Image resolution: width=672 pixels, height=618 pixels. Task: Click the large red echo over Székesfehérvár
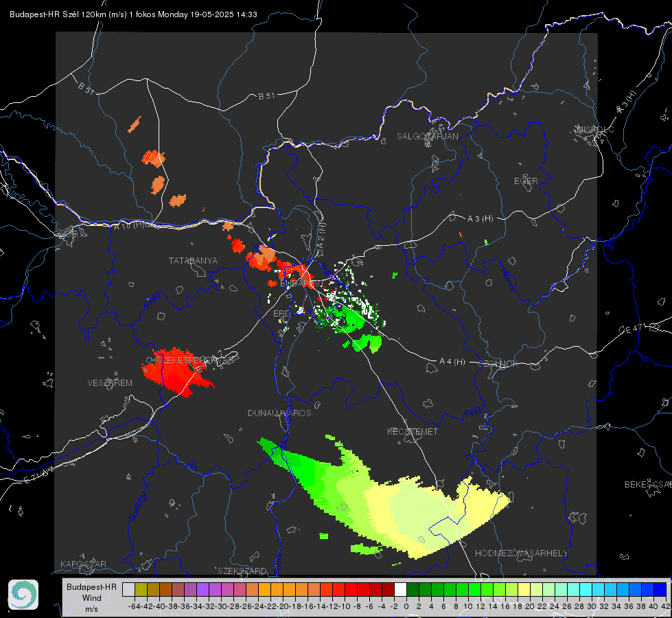(176, 372)
